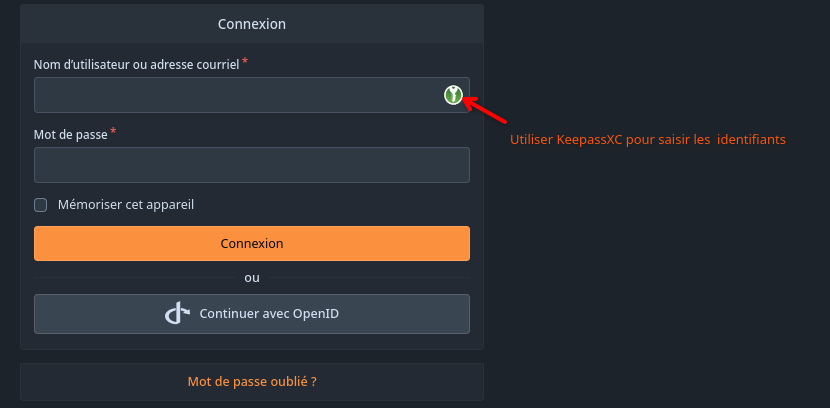The width and height of the screenshot is (830, 408).
Task: Click the Mot de passe oublié panel
Action: click(x=252, y=382)
